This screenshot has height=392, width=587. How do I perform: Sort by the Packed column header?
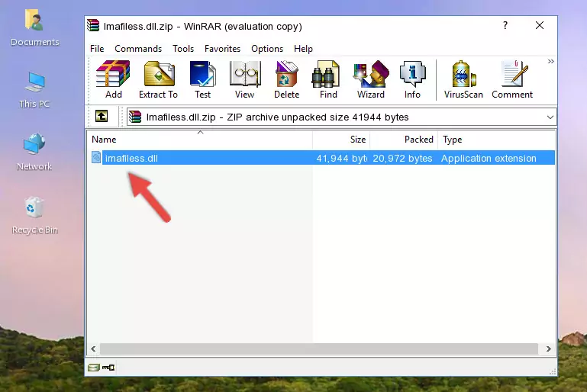(404, 140)
